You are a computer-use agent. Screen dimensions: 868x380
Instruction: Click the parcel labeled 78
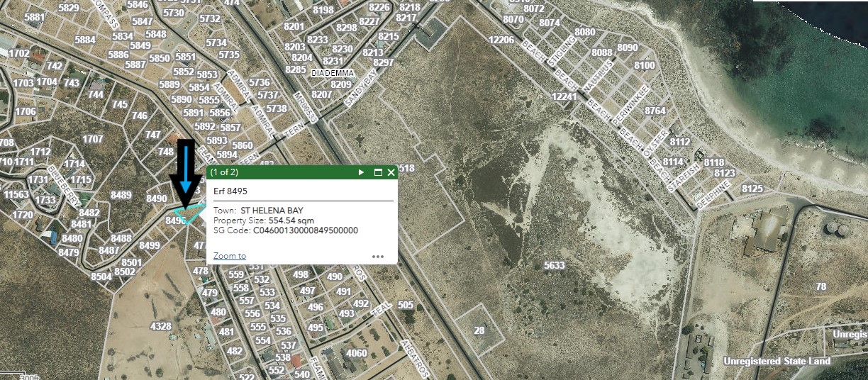(x=821, y=286)
